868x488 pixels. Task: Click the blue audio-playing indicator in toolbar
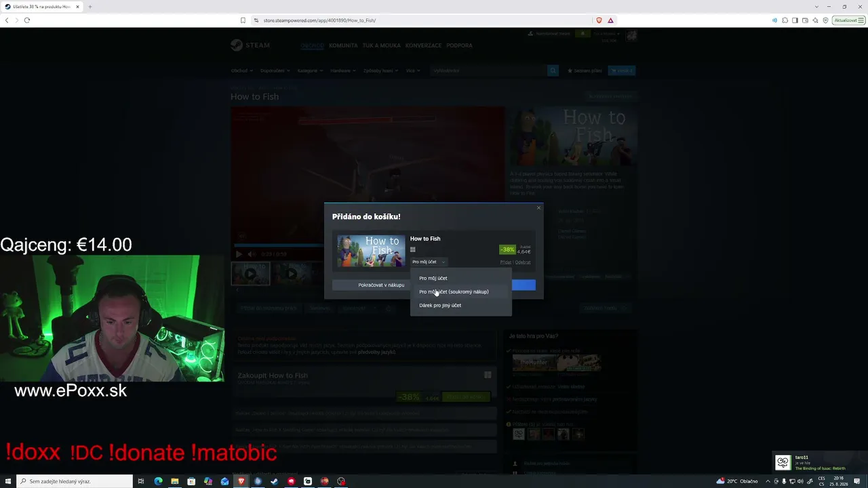tap(774, 20)
